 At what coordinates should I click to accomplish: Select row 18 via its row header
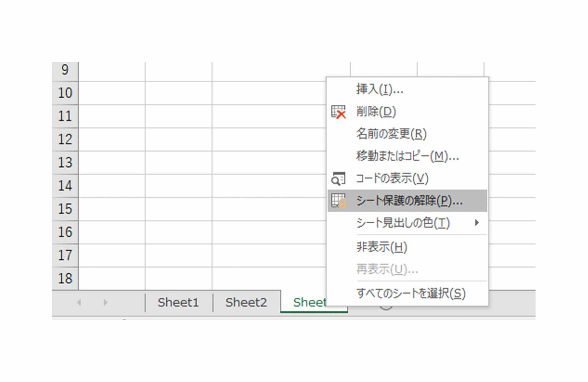pyautogui.click(x=65, y=278)
